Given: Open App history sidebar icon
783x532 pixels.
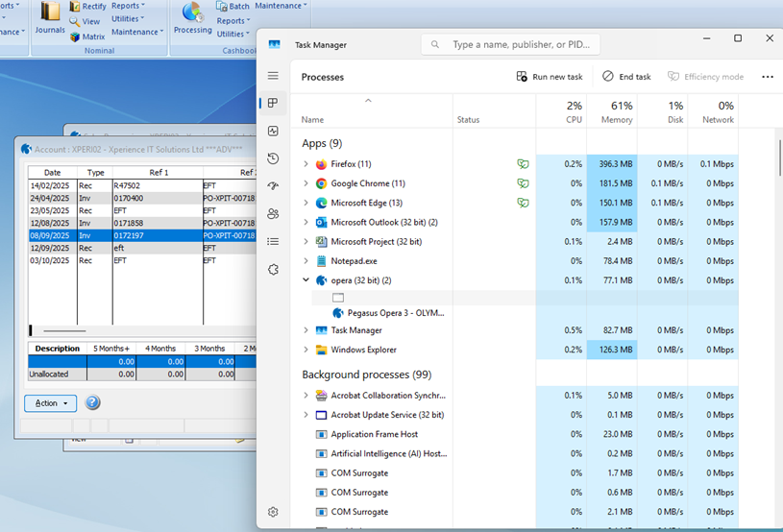Looking at the screenshot, I should pyautogui.click(x=273, y=158).
